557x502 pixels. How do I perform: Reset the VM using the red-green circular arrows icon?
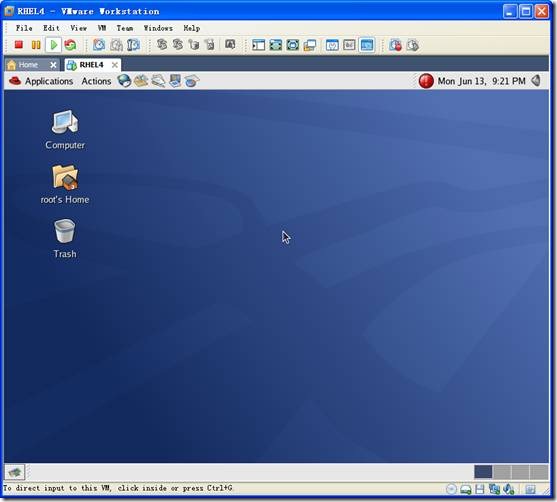tap(70, 45)
